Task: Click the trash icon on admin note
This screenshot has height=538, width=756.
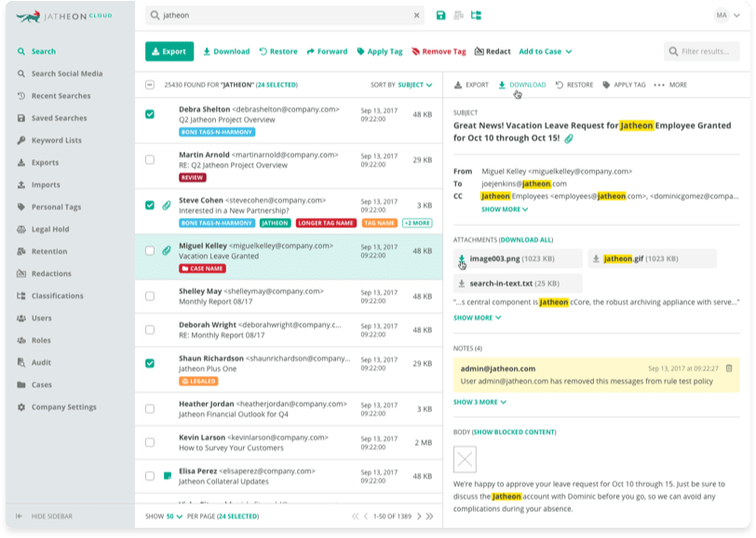Action: coord(729,369)
